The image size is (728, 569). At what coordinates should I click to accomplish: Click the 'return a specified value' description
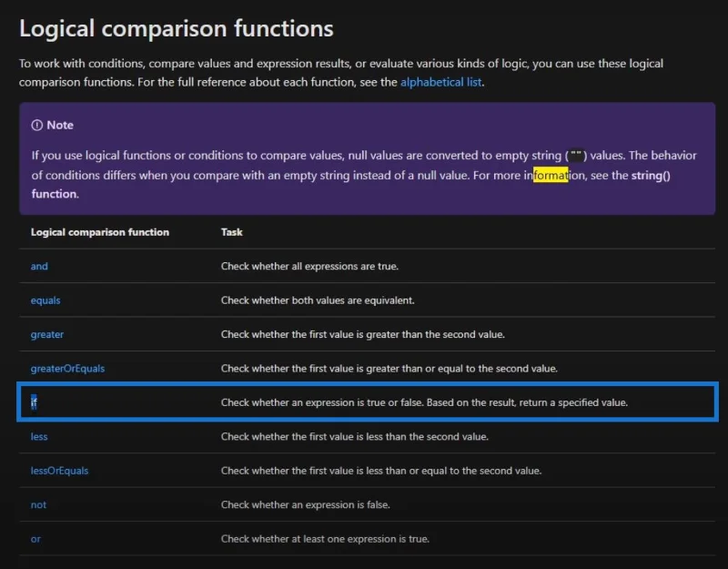[x=424, y=402]
